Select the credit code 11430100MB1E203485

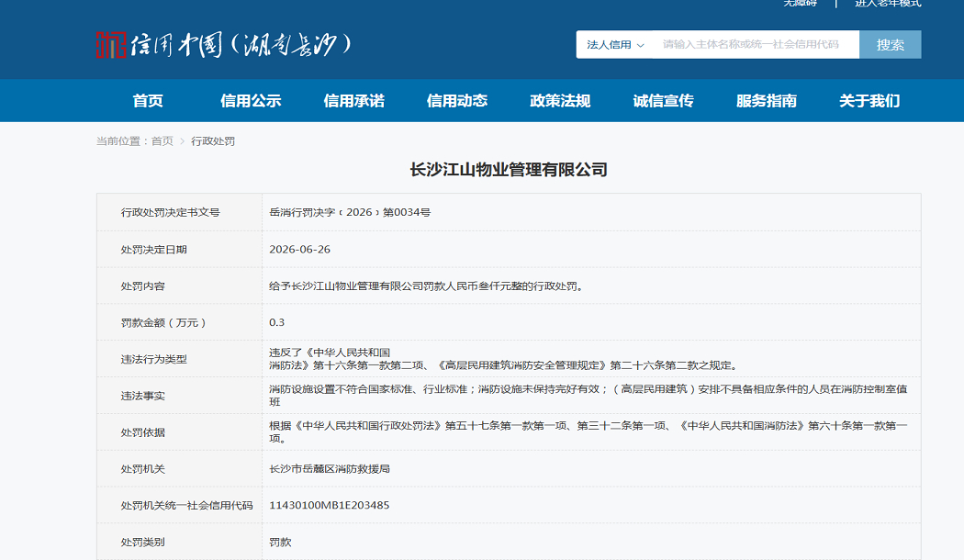point(329,505)
